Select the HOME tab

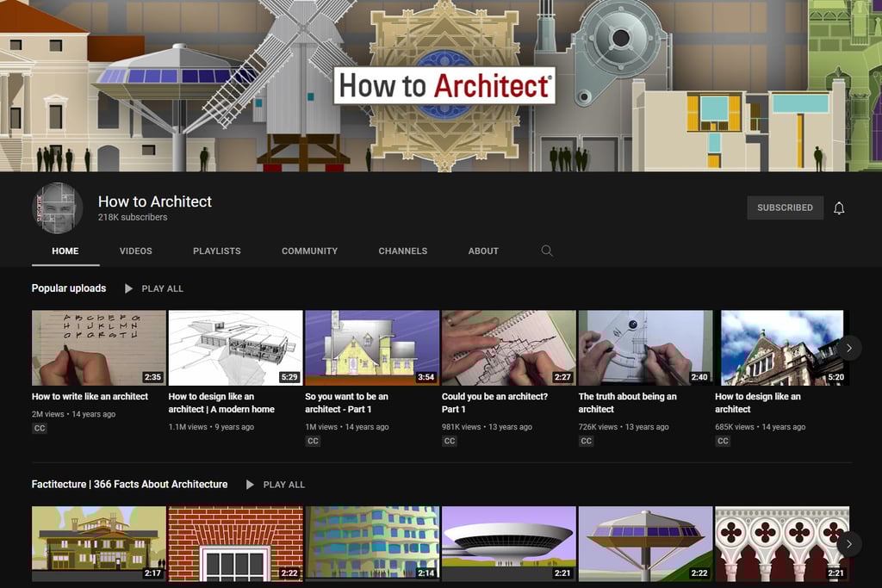click(x=65, y=251)
